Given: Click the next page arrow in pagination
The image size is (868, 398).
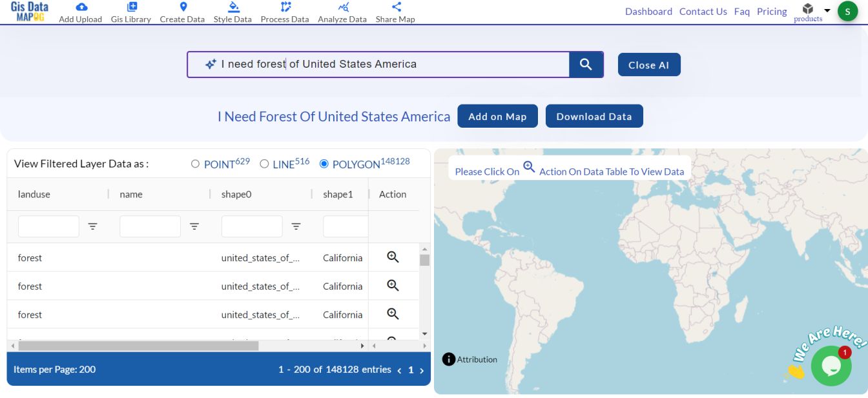Looking at the screenshot, I should pyautogui.click(x=422, y=370).
